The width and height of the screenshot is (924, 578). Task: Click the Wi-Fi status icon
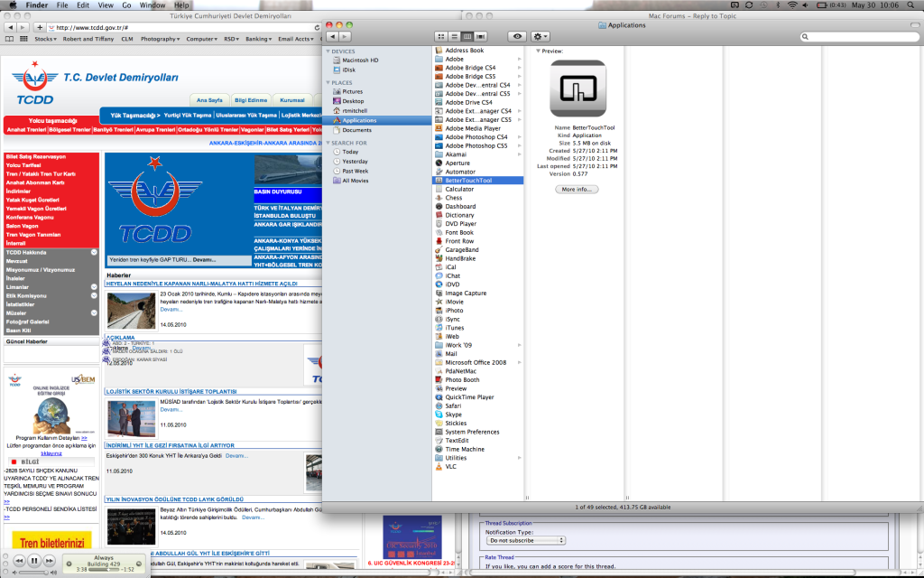pyautogui.click(x=792, y=5)
